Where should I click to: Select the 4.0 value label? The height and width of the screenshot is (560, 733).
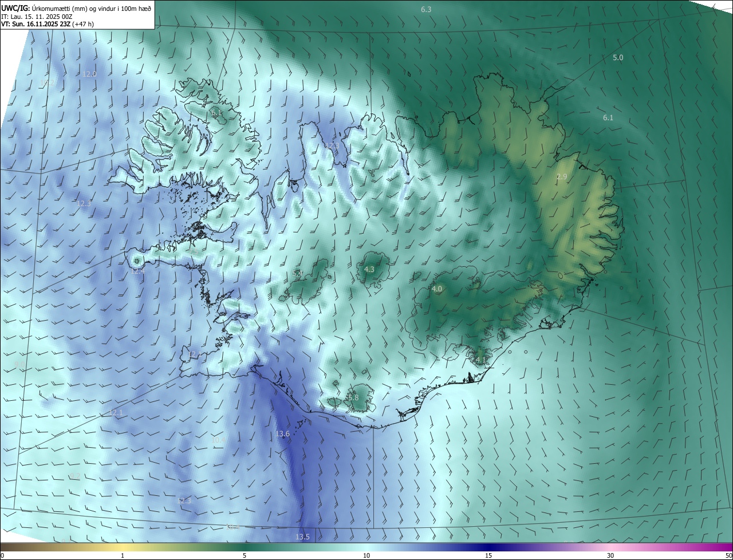point(437,289)
